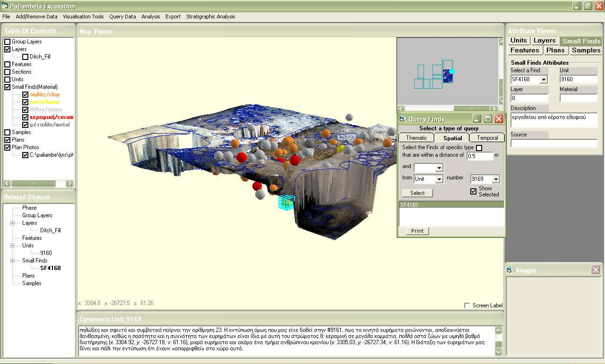Screen dimensions: 605x364
Task: Collapse the Units node in Related Objects
Action: (13, 245)
